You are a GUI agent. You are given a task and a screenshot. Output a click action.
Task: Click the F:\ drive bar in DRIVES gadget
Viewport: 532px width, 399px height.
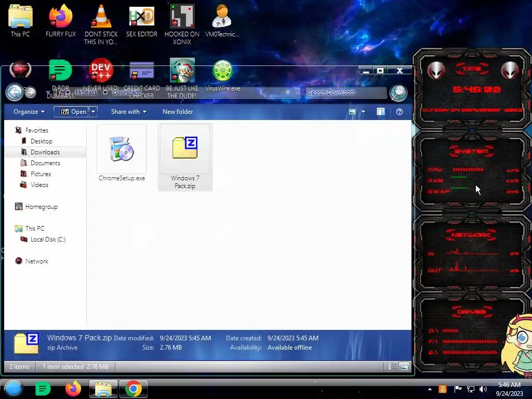click(x=470, y=341)
